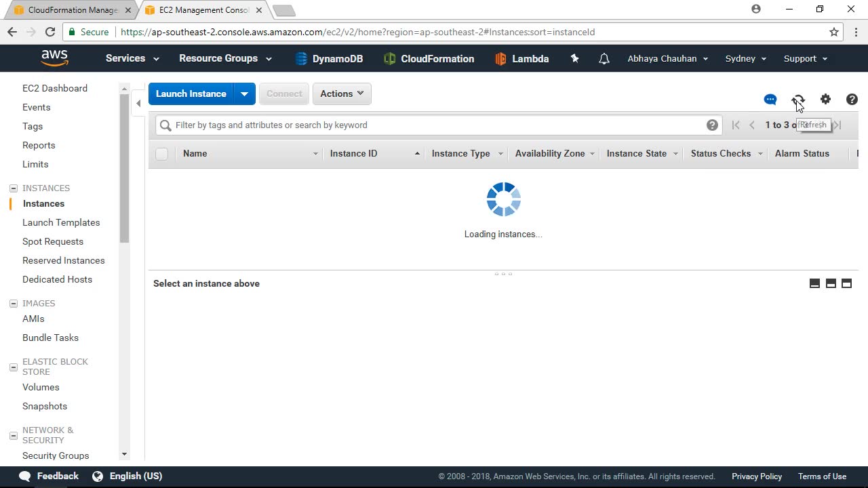Viewport: 868px width, 488px height.
Task: Open Lambda shortcut in navigation bar
Action: point(521,59)
